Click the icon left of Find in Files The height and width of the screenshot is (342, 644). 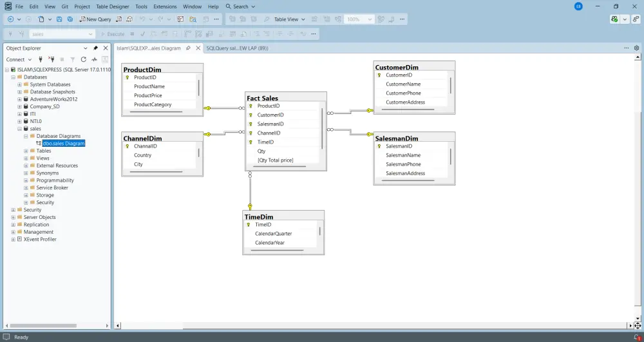coord(180,19)
